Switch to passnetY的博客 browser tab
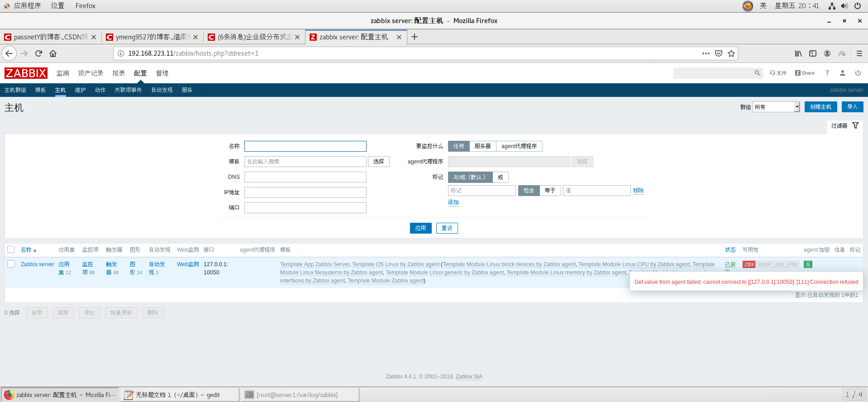 (x=50, y=37)
